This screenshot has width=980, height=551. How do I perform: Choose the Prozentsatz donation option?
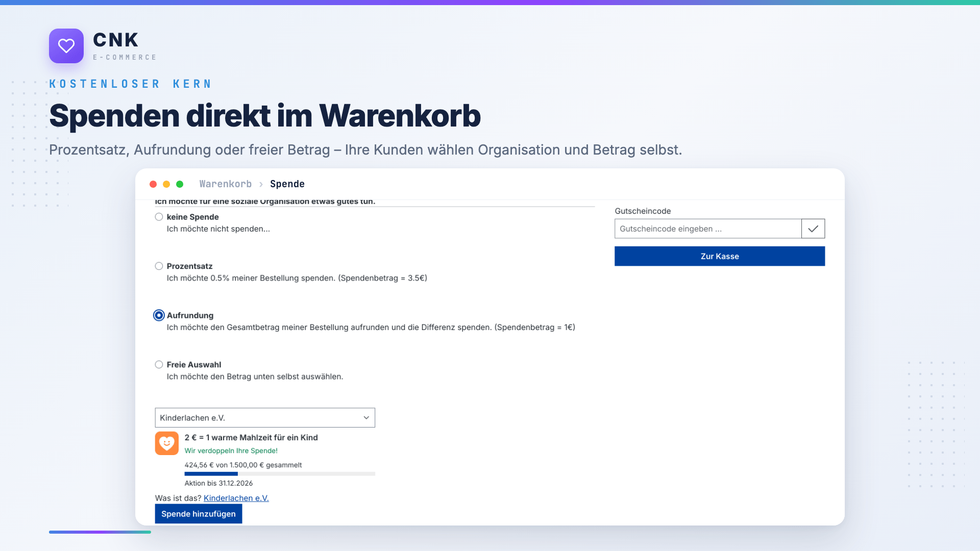tap(159, 266)
